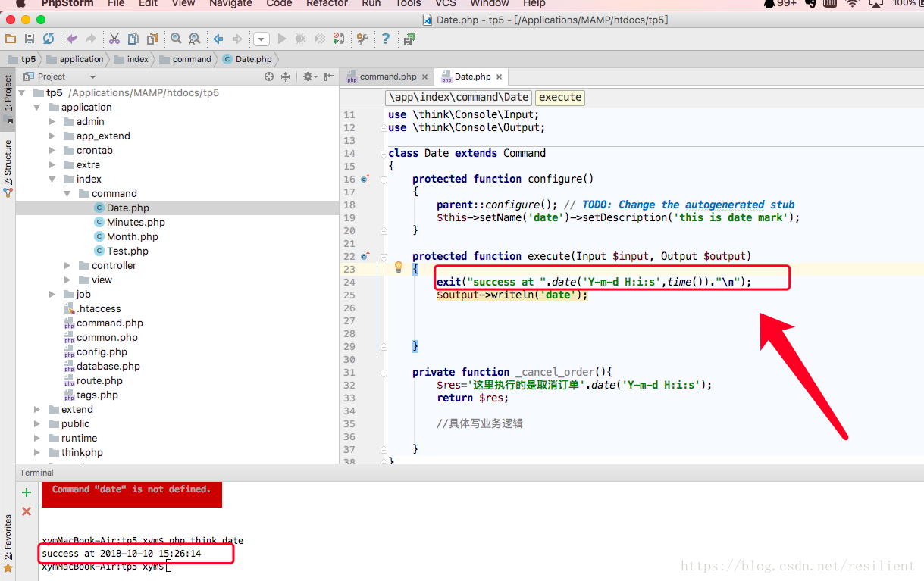
Task: Click the Listen for debug connections icon
Action: (x=339, y=39)
